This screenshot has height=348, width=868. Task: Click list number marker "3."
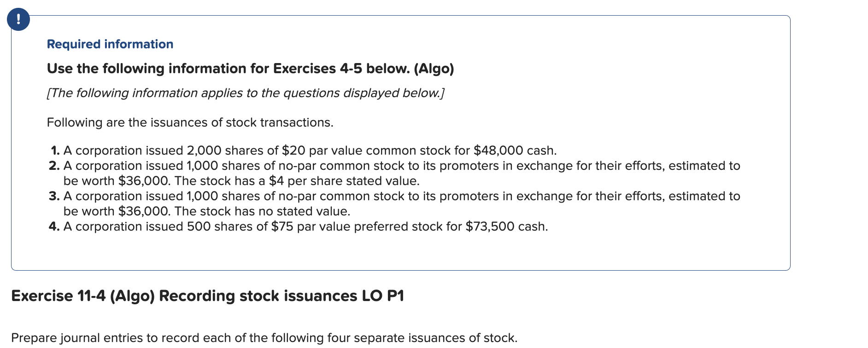[x=54, y=196]
